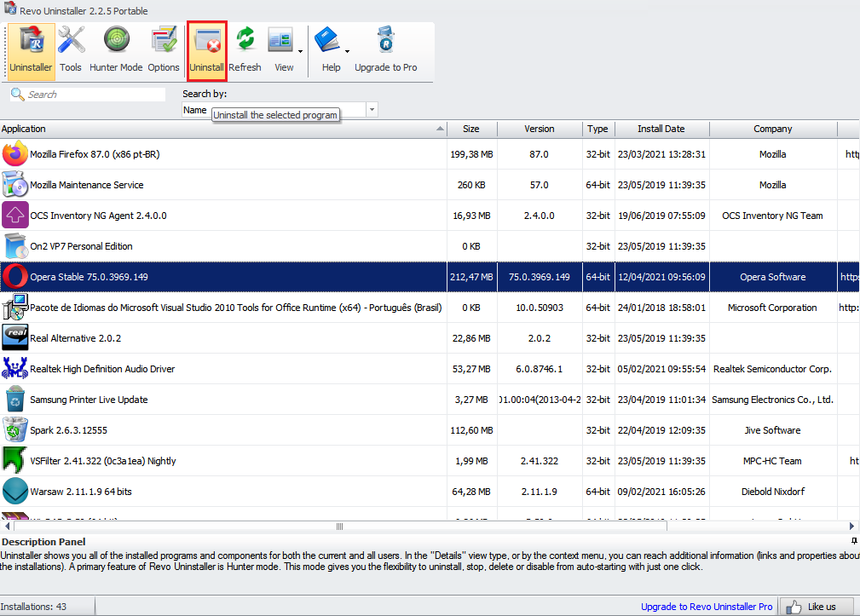Click the horizontal scrollbar thumb
Image resolution: width=860 pixels, height=616 pixels.
(x=339, y=527)
